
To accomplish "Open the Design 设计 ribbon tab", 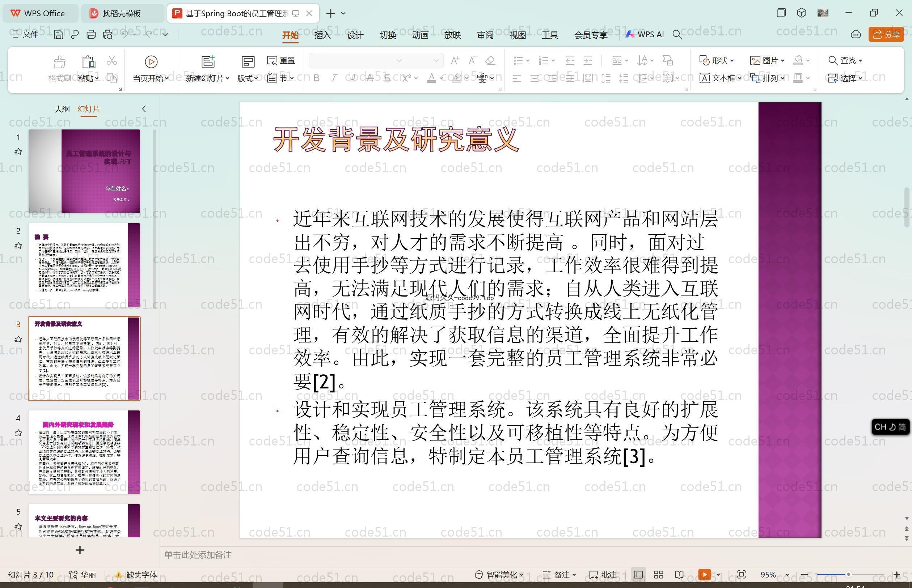I will [x=355, y=35].
